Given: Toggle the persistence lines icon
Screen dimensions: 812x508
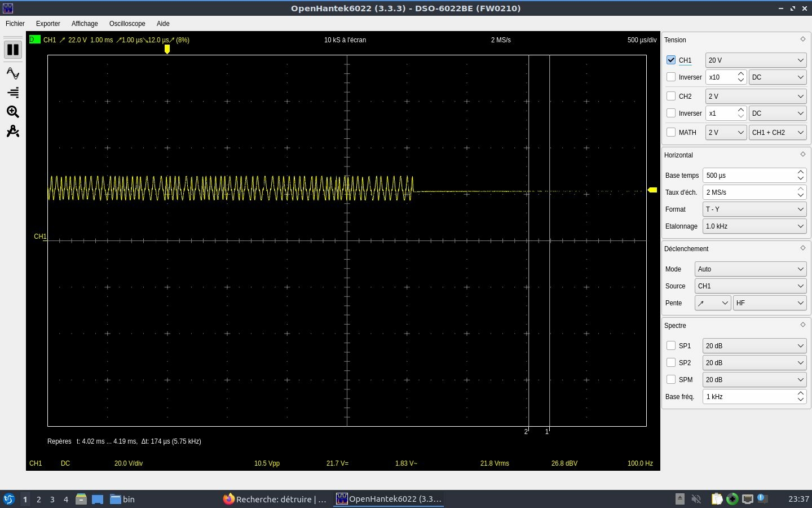Looking at the screenshot, I should coord(12,93).
